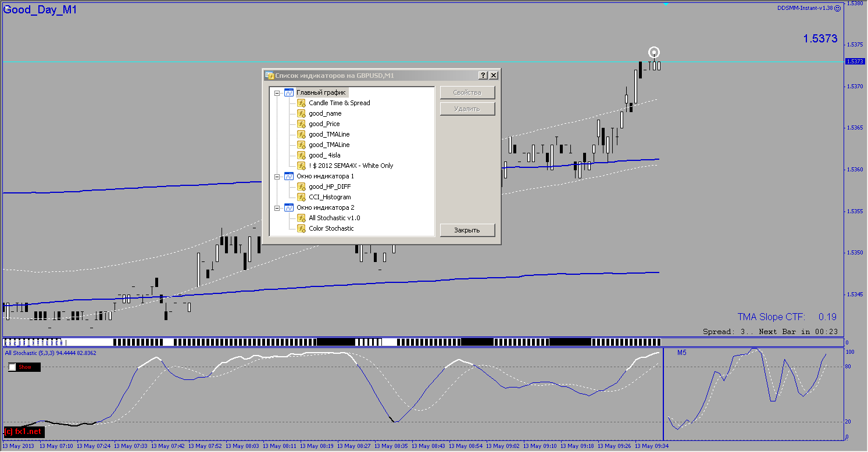Viewport: 868px width, 452px height.
Task: Click the 1.5360 price axis label
Action: pyautogui.click(x=855, y=170)
